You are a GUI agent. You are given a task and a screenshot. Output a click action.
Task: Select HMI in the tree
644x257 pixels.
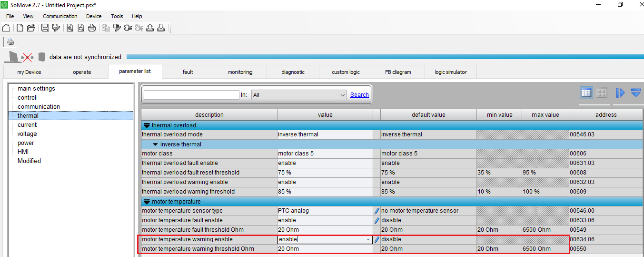[x=23, y=152]
